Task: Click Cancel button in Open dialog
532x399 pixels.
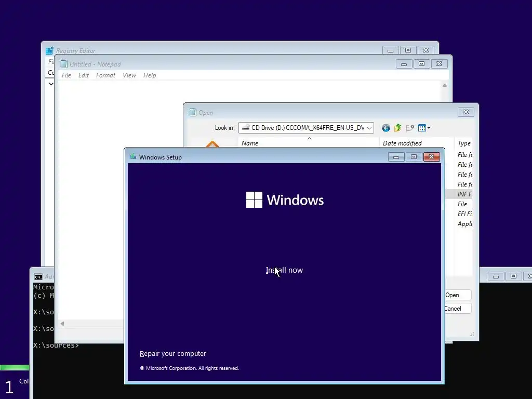Action: pos(458,309)
